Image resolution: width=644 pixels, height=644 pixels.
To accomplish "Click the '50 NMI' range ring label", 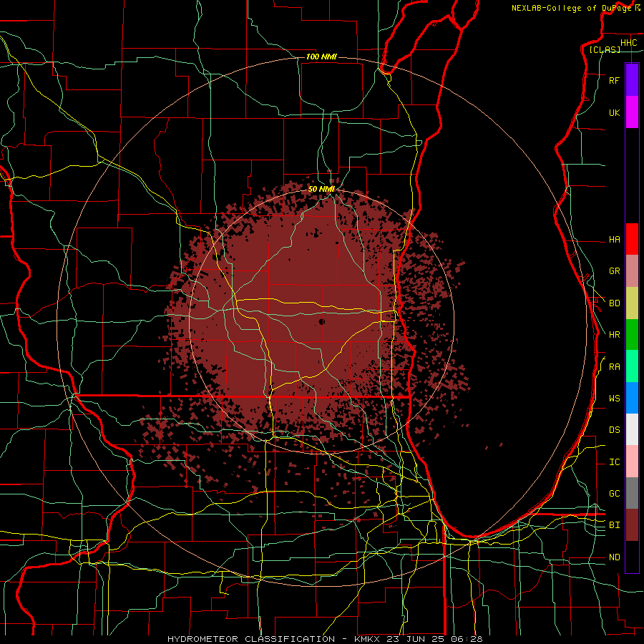I will tap(321, 189).
